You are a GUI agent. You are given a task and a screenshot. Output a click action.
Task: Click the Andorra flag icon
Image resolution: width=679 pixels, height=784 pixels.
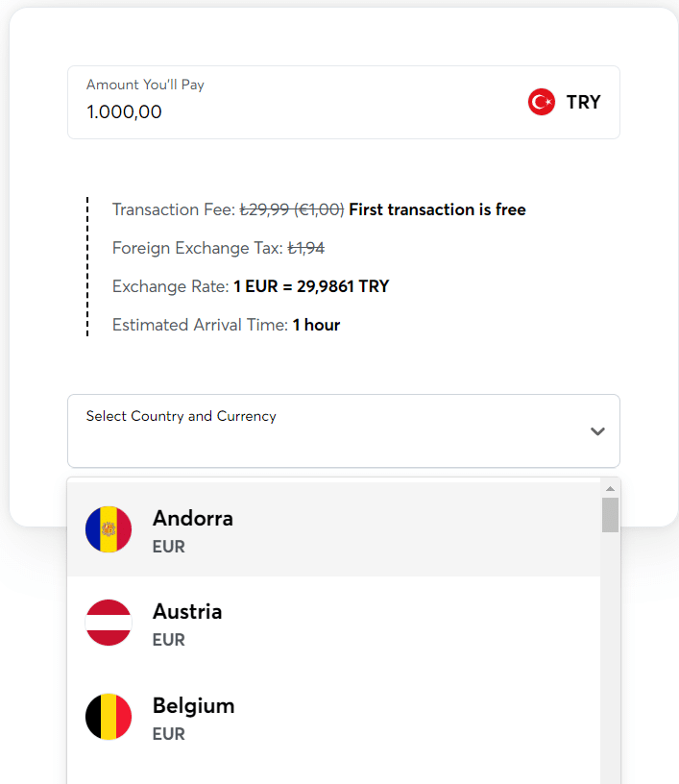pos(109,529)
